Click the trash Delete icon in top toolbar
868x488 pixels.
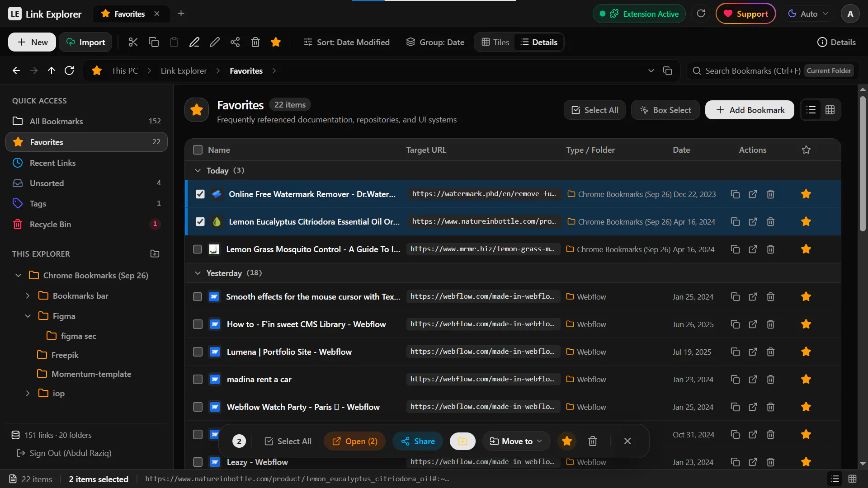click(255, 42)
